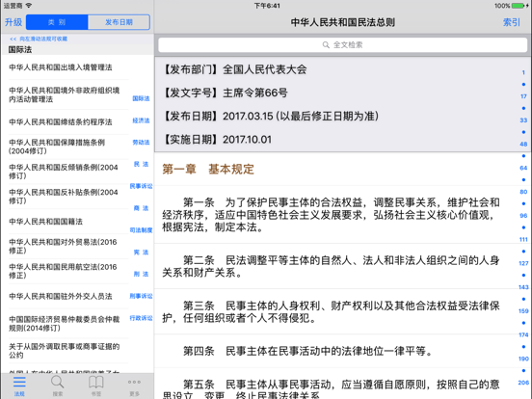This screenshot has width=532, height=399.
Task: Tap the 发布部门 全国人民代表大会 line
Action: click(234, 69)
